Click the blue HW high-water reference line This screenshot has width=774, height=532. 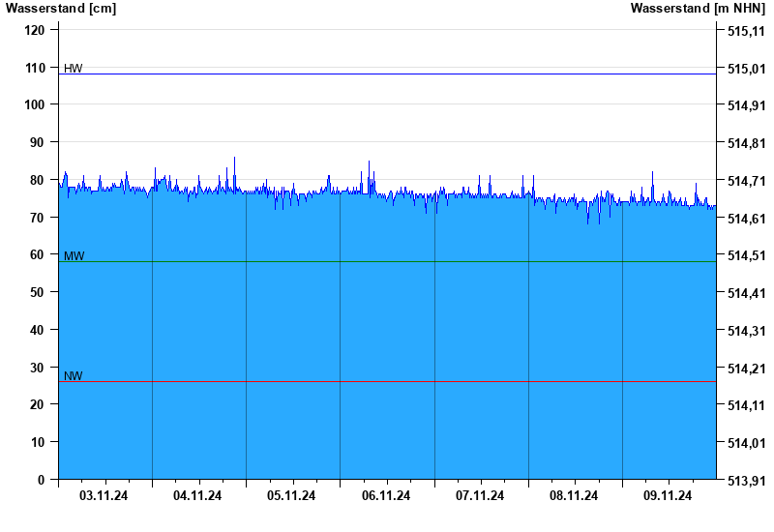388,74
